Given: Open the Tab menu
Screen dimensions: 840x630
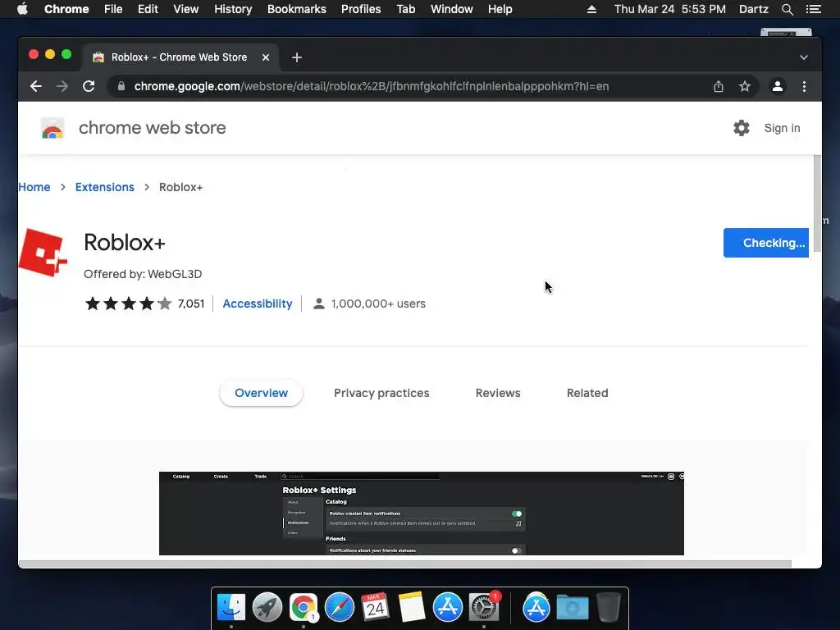Looking at the screenshot, I should click(x=406, y=9).
